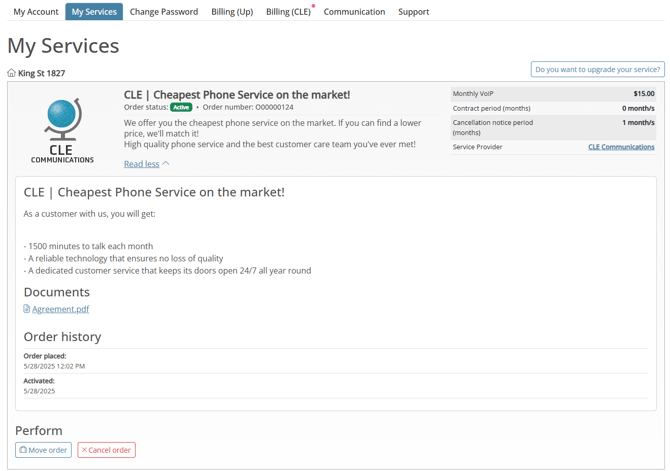Viewport: 670px width, 471px height.
Task: Select the My Services tab
Action: pyautogui.click(x=94, y=12)
